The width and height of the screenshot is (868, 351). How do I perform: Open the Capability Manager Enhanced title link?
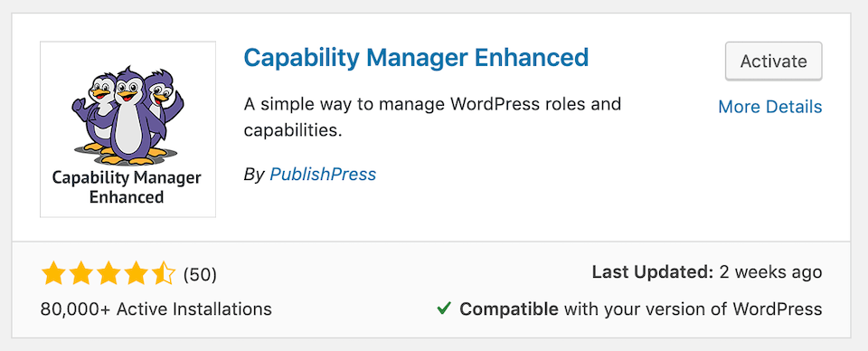pyautogui.click(x=416, y=58)
